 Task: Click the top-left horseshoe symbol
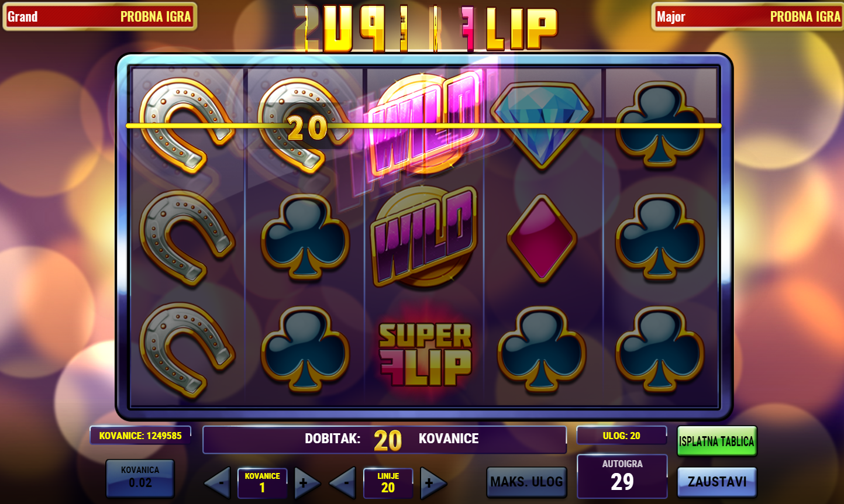(187, 125)
